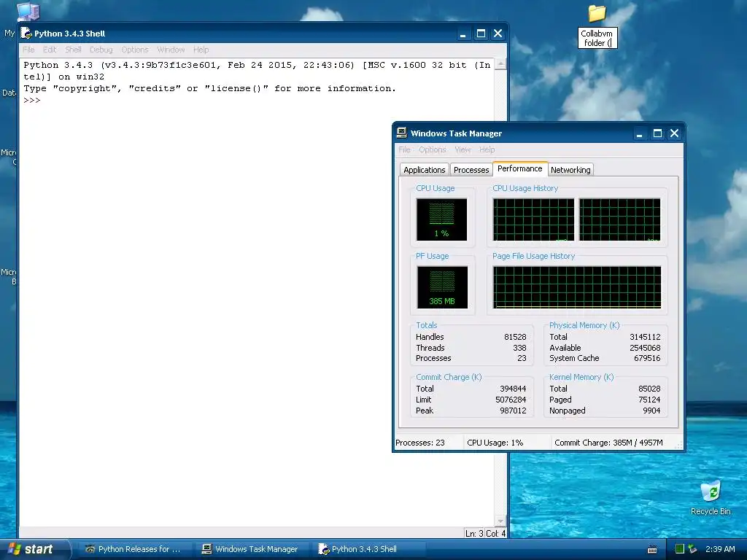Click the Python Shell title bar icon

tap(26, 34)
